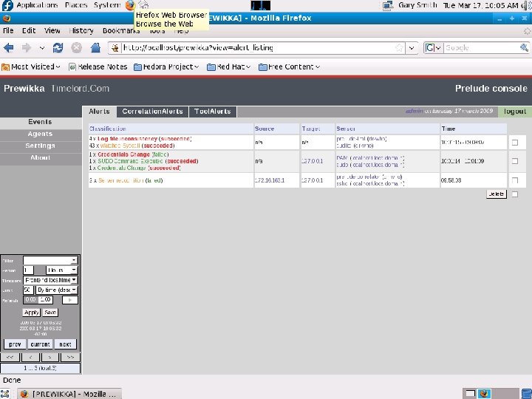This screenshot has height=399, width=532.
Task: Click the next time button
Action: pos(65,344)
